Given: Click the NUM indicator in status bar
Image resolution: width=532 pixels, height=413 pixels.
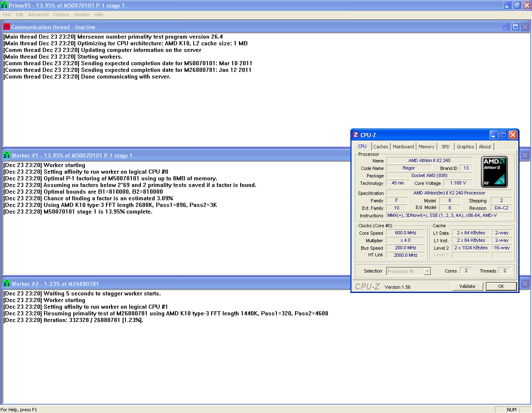Looking at the screenshot, I should tap(512, 410).
